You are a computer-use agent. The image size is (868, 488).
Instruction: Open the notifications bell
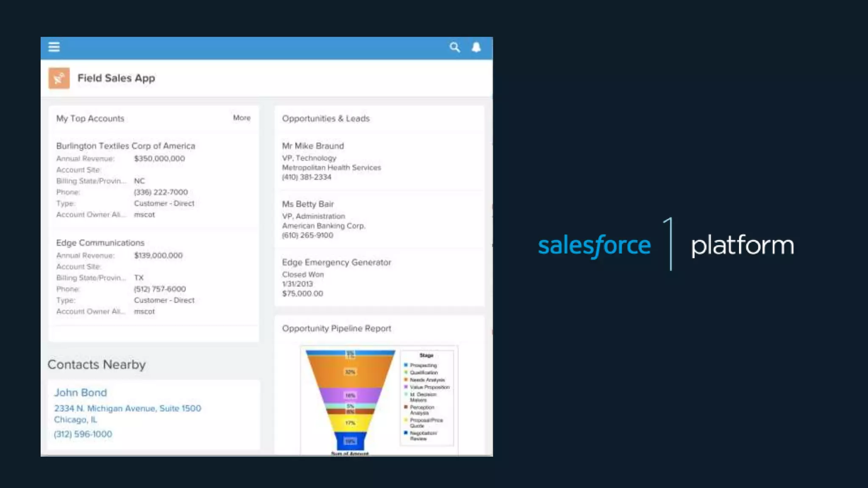tap(476, 47)
